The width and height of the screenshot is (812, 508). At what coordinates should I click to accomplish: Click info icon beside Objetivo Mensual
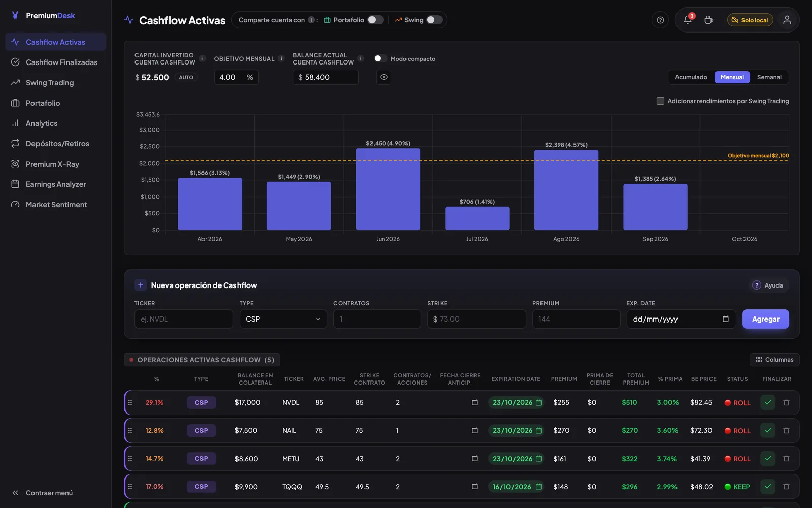[x=281, y=58]
